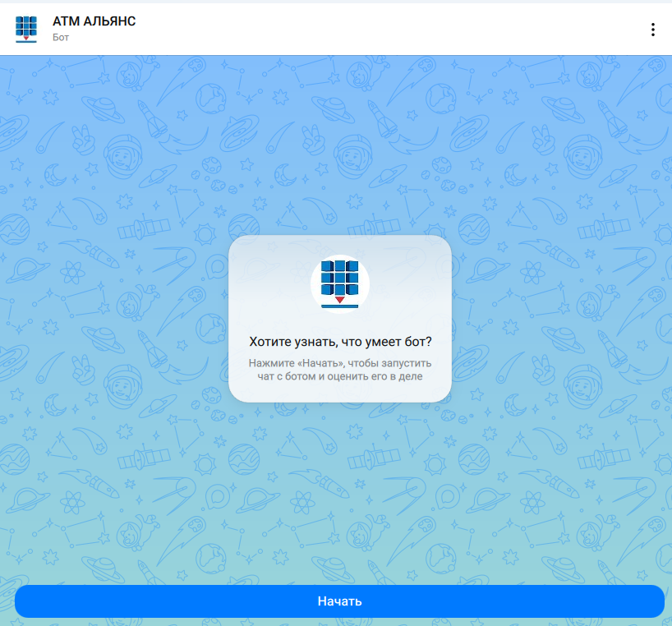Click the blue cube grid in card logo
The width and height of the screenshot is (672, 626).
(x=340, y=277)
